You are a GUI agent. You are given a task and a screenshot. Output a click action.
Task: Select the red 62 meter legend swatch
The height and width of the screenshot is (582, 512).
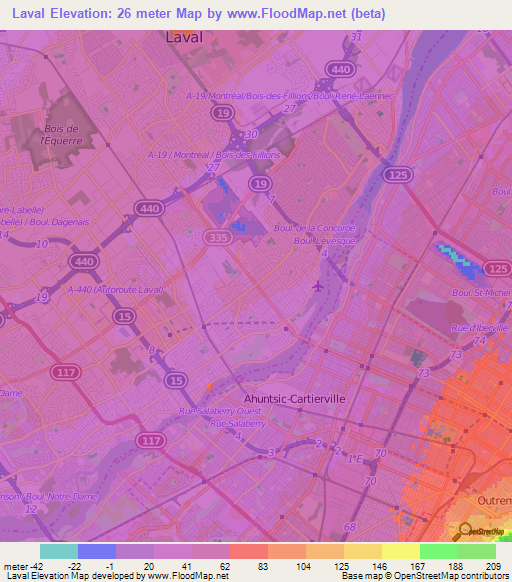pos(249,552)
